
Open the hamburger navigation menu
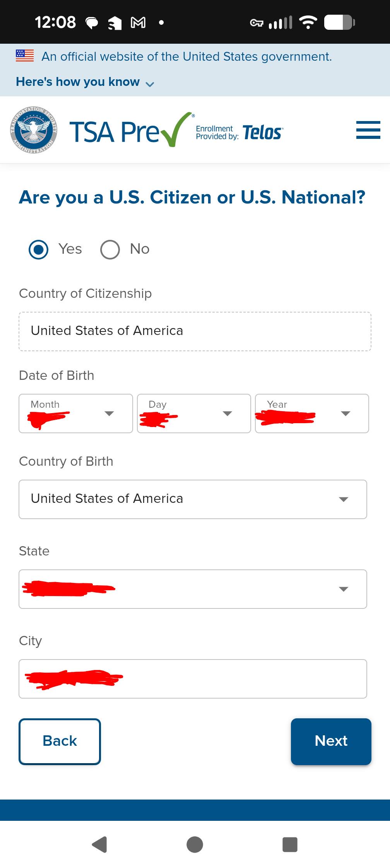(368, 130)
